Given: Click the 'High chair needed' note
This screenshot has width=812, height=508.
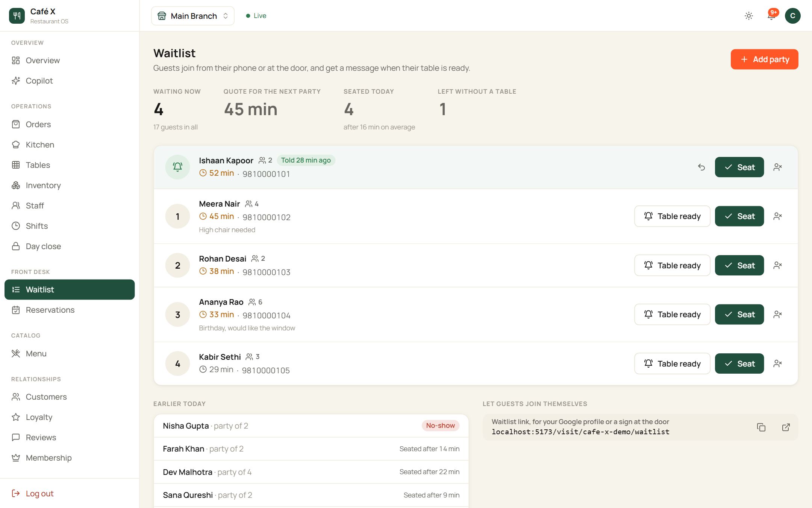Looking at the screenshot, I should pyautogui.click(x=227, y=230).
